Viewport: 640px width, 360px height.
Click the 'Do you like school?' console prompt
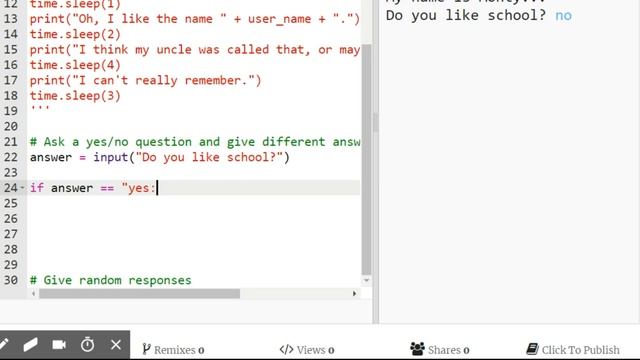click(x=466, y=16)
